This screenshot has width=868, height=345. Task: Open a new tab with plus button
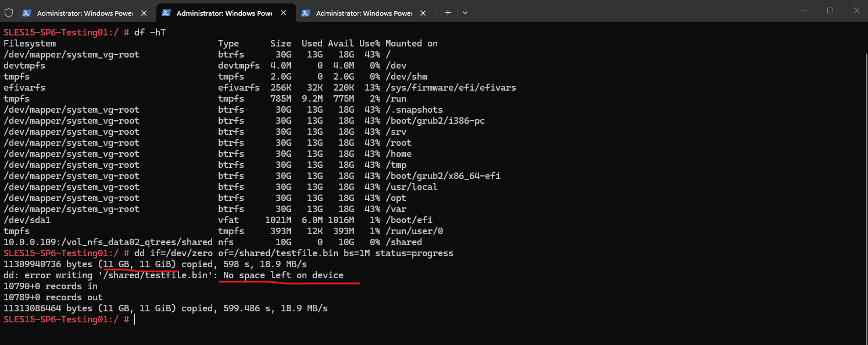pyautogui.click(x=448, y=13)
